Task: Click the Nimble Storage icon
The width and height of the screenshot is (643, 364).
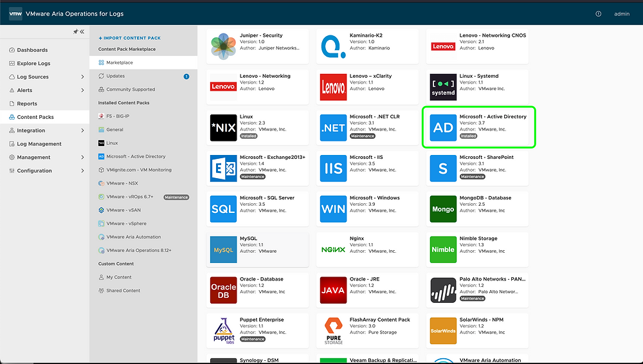Action: click(x=443, y=250)
